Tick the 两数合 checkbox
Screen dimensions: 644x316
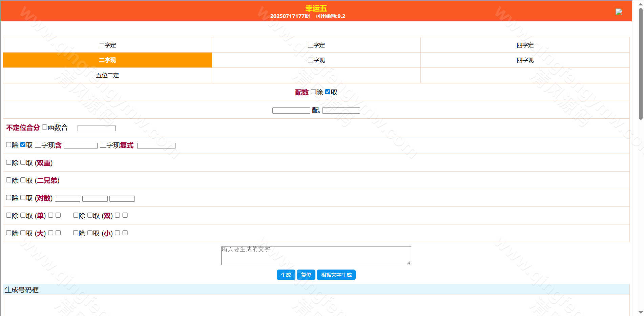click(45, 127)
